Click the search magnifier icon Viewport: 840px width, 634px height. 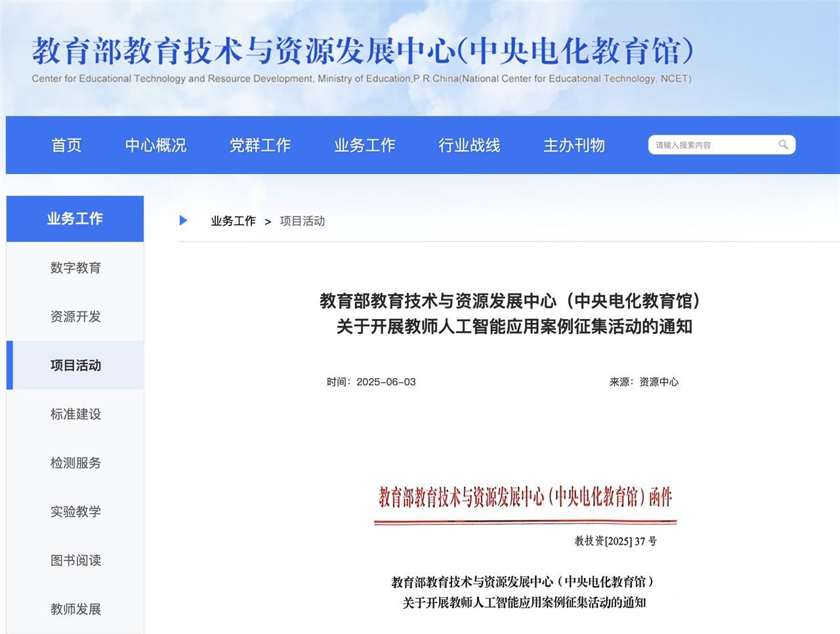[783, 145]
